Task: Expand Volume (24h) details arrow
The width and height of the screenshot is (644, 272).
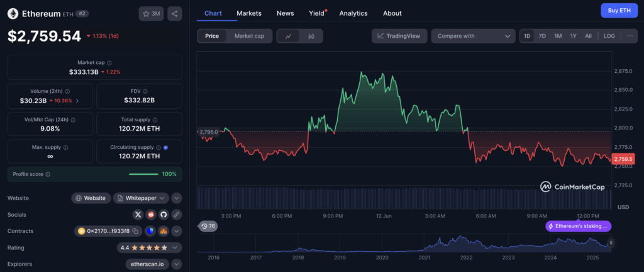Action: [78, 101]
